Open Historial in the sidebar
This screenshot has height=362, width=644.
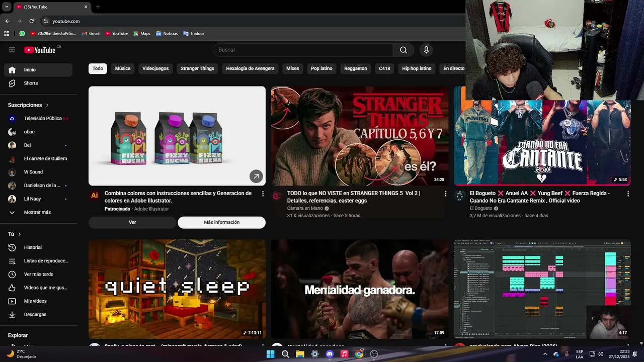[x=38, y=247]
